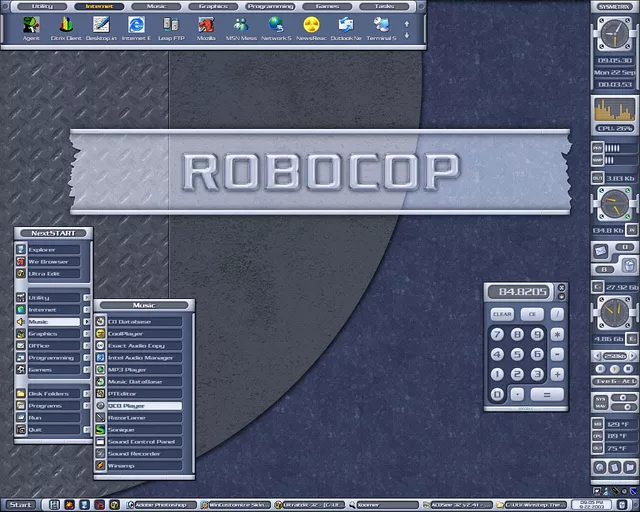Click previous track arrow in SysMetrix player

click(597, 356)
